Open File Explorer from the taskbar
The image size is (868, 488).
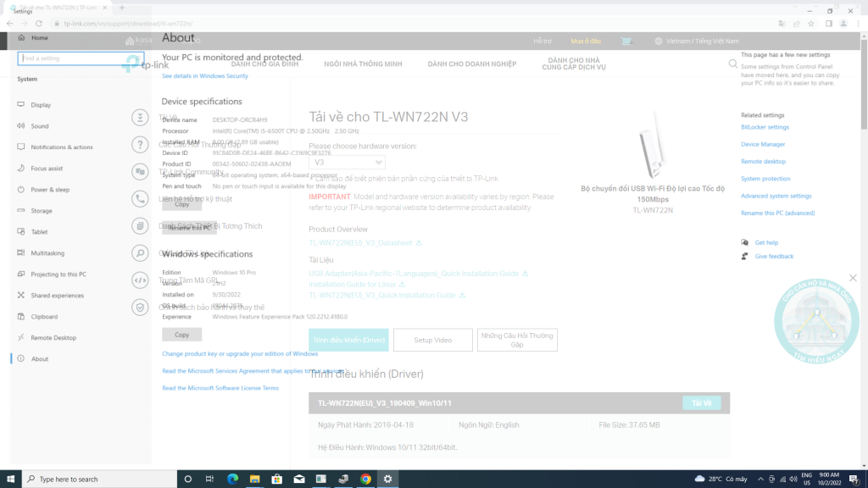tap(254, 480)
